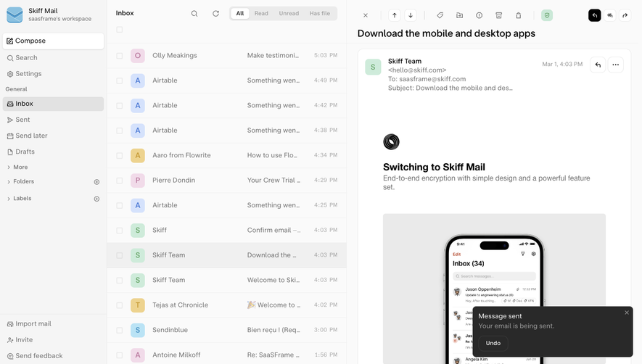This screenshot has width=642, height=364.
Task: Open search magnifier icon in Inbox header
Action: [194, 14]
